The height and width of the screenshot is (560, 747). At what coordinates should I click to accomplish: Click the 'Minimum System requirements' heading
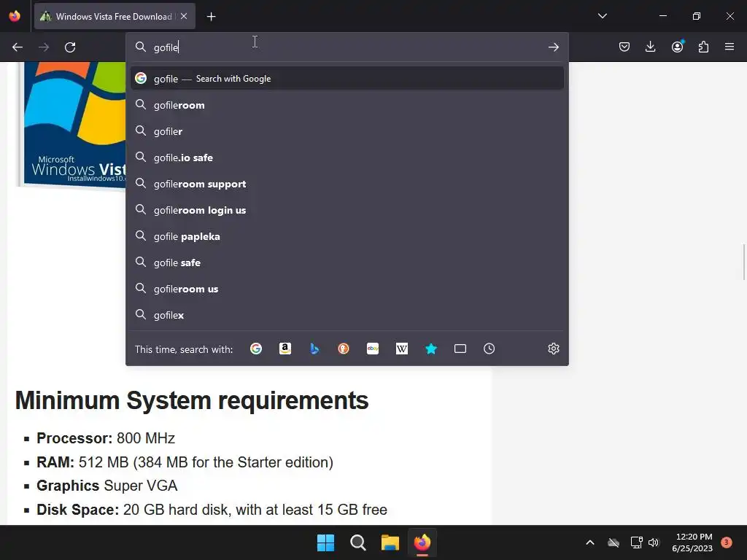(x=192, y=400)
